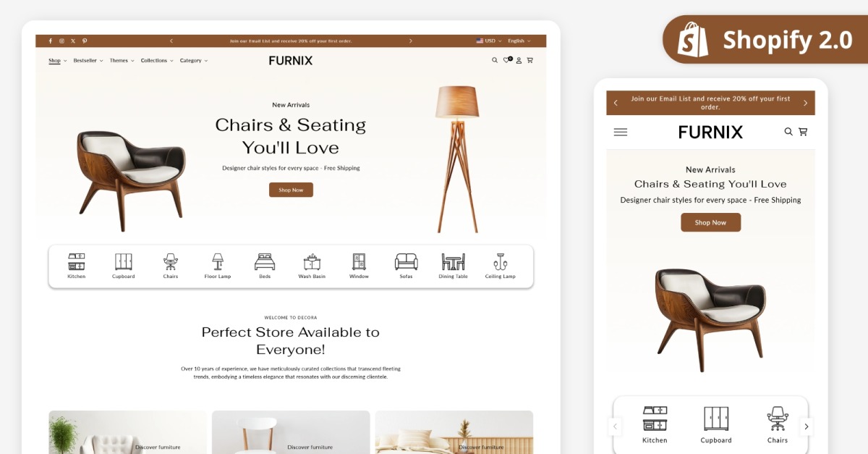Screen dimensions: 868x454
Task: Open the Themes menu item
Action: pos(122,61)
